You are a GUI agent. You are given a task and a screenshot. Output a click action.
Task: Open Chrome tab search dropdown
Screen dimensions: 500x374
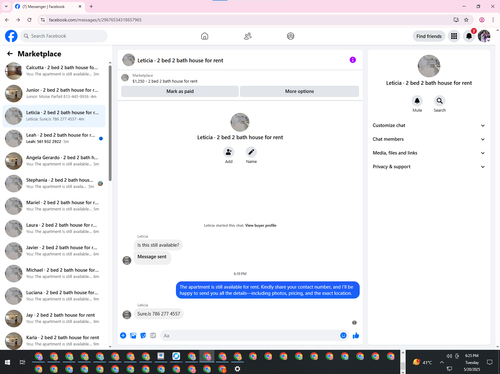(x=6, y=6)
